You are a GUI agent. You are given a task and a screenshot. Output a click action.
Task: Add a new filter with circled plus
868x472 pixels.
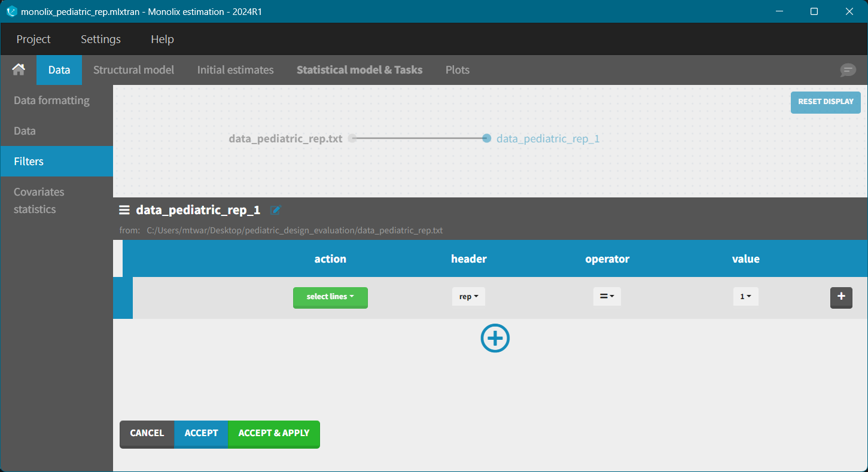[495, 339]
